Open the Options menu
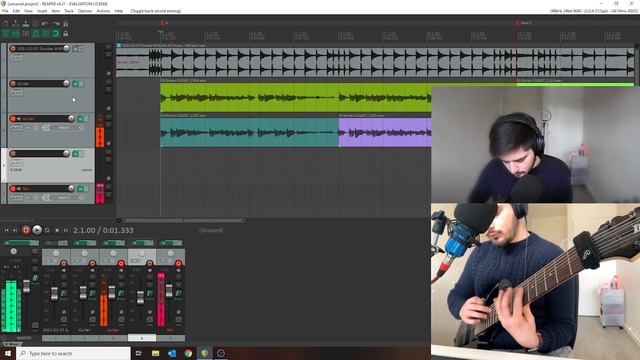This screenshot has height=360, width=640. point(85,11)
